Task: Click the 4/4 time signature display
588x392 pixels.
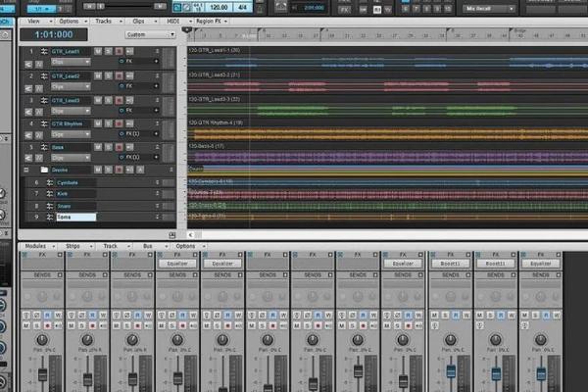Action: tap(242, 7)
